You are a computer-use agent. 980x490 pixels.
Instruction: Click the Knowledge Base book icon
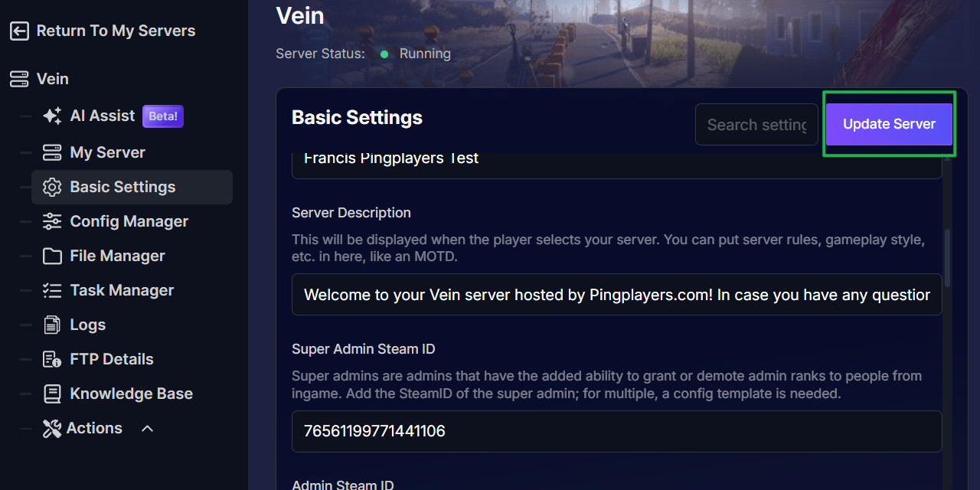(52, 394)
